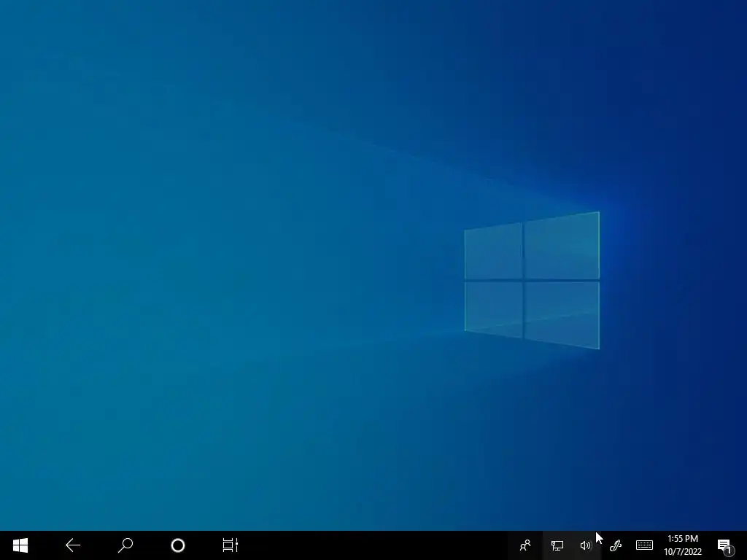Open the volume speaker icon
Image resolution: width=747 pixels, height=560 pixels.
coord(586,545)
